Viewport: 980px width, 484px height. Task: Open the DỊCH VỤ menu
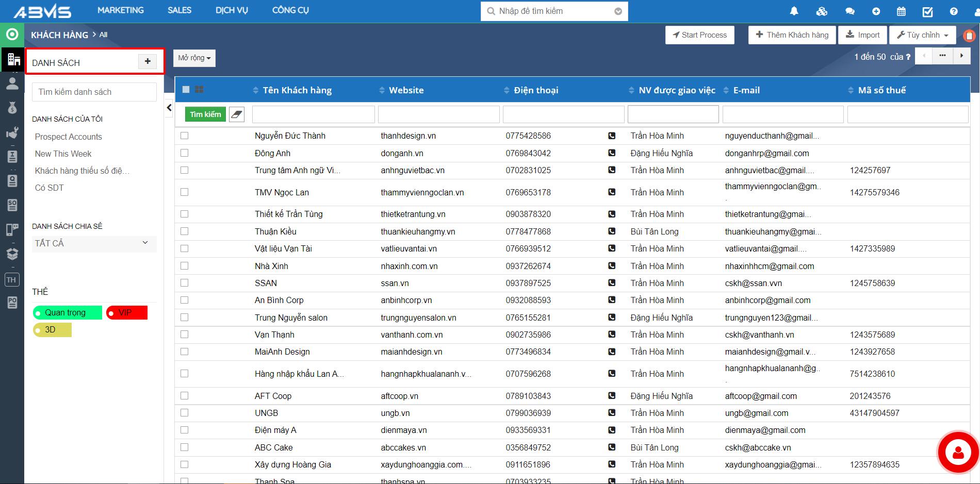tap(232, 10)
